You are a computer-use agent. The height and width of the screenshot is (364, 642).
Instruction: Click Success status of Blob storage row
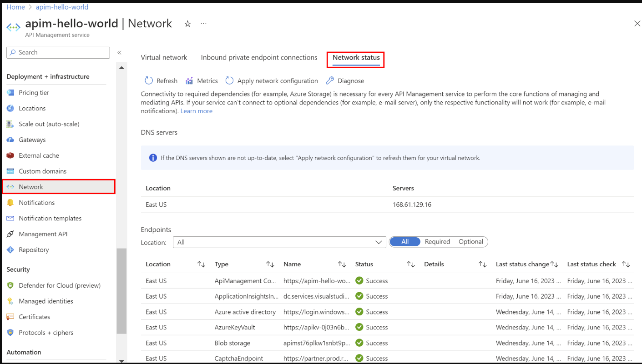point(372,343)
